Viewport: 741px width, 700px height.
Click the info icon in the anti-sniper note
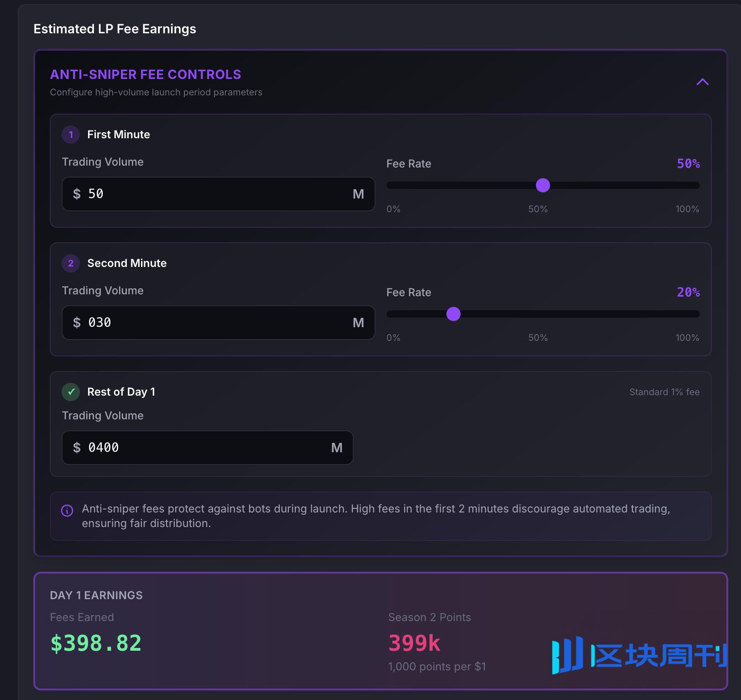(x=67, y=511)
